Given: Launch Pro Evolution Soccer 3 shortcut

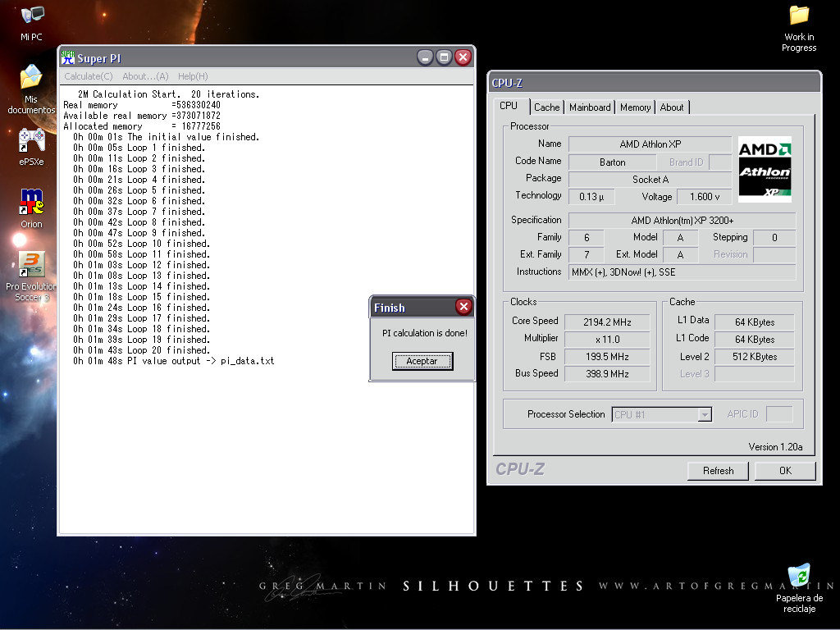Looking at the screenshot, I should [x=31, y=264].
